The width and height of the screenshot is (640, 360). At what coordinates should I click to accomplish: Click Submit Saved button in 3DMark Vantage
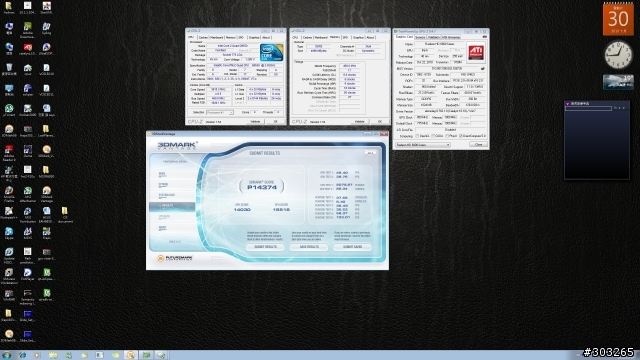[x=352, y=247]
